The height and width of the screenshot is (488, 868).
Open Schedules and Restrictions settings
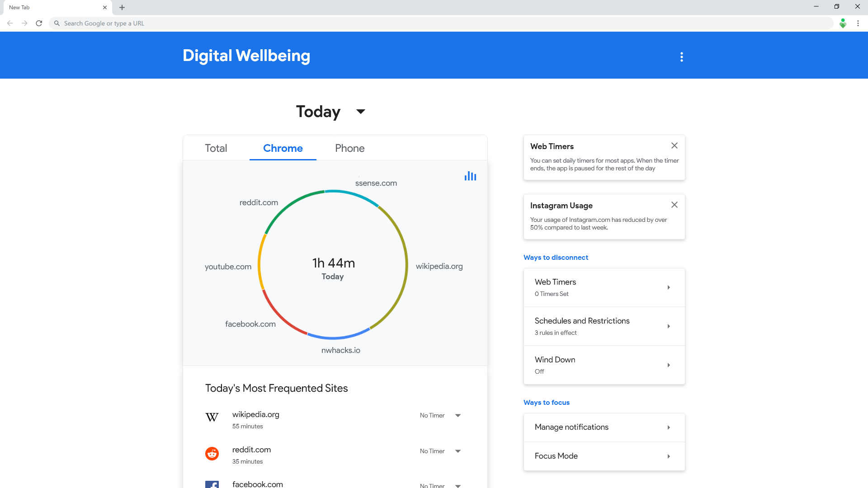coord(604,326)
